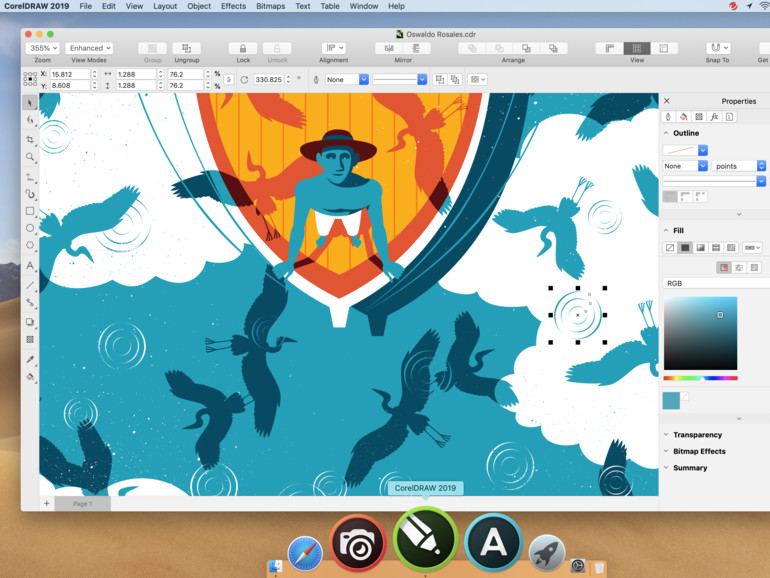Toggle rulers in View group

(609, 48)
